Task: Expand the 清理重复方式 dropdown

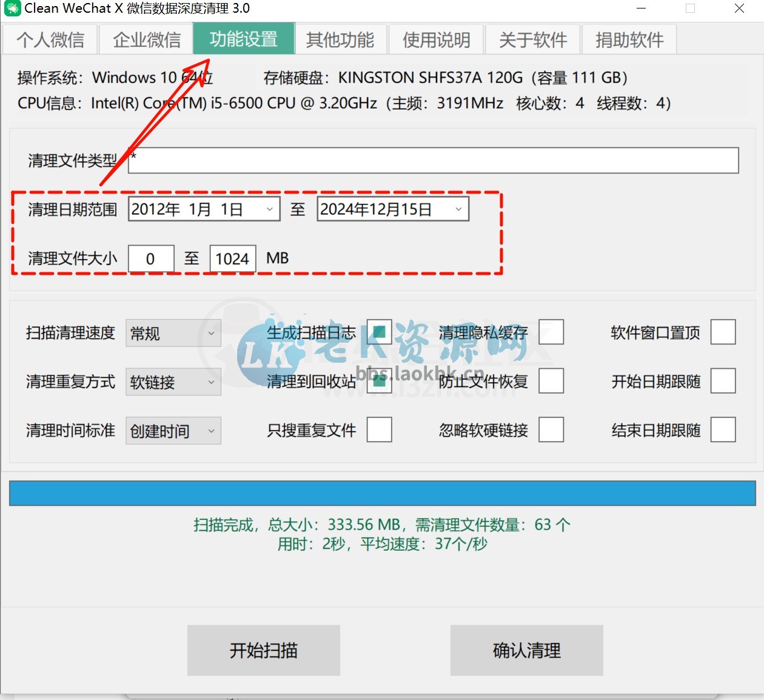Action: (x=173, y=382)
